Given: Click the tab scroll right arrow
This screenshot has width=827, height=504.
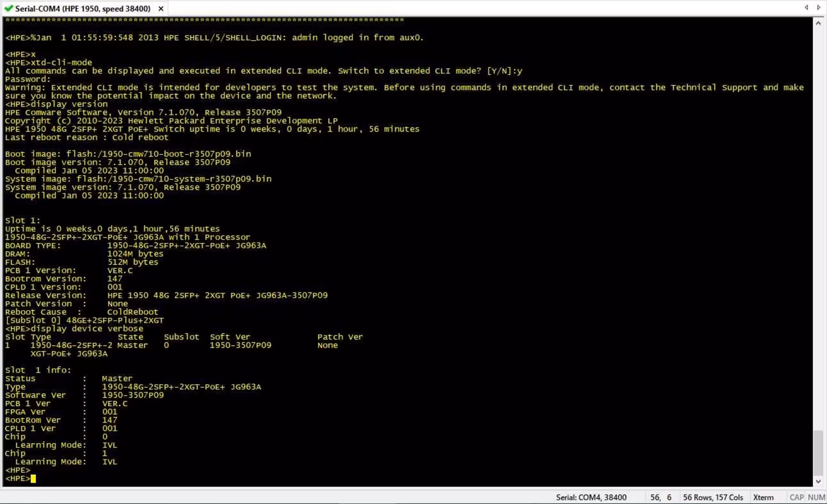Looking at the screenshot, I should click(x=818, y=7).
